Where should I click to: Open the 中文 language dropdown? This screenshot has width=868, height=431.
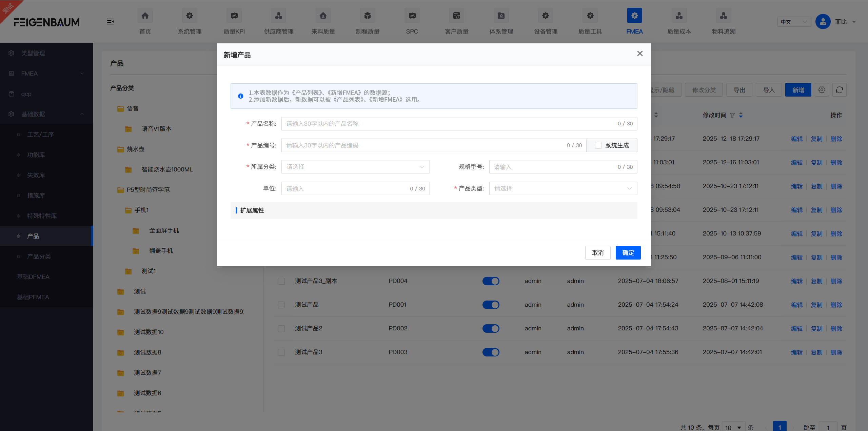click(x=793, y=21)
